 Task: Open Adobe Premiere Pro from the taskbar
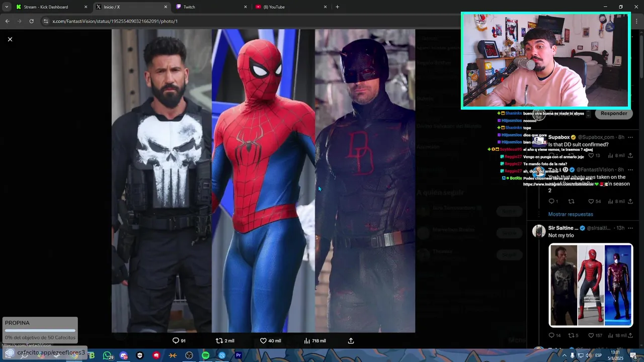click(238, 355)
